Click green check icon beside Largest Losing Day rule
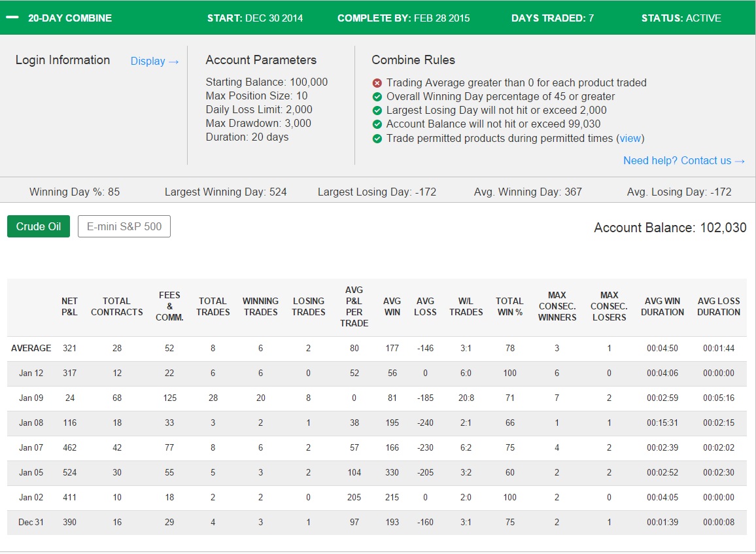 click(x=377, y=111)
